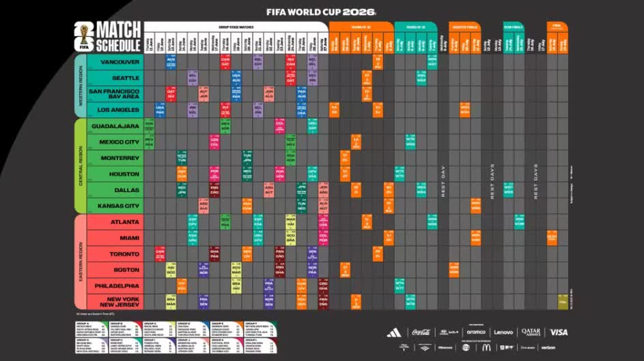Screen dimensions: 644x361
Task: Click the Vancouver city row label
Action: (x=120, y=62)
